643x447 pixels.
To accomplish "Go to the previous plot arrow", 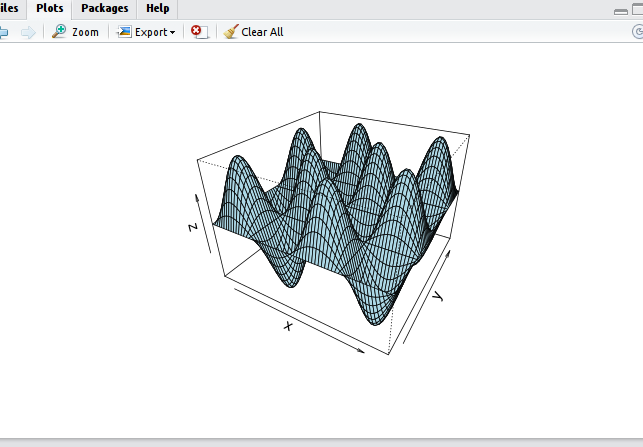I will click(x=3, y=32).
